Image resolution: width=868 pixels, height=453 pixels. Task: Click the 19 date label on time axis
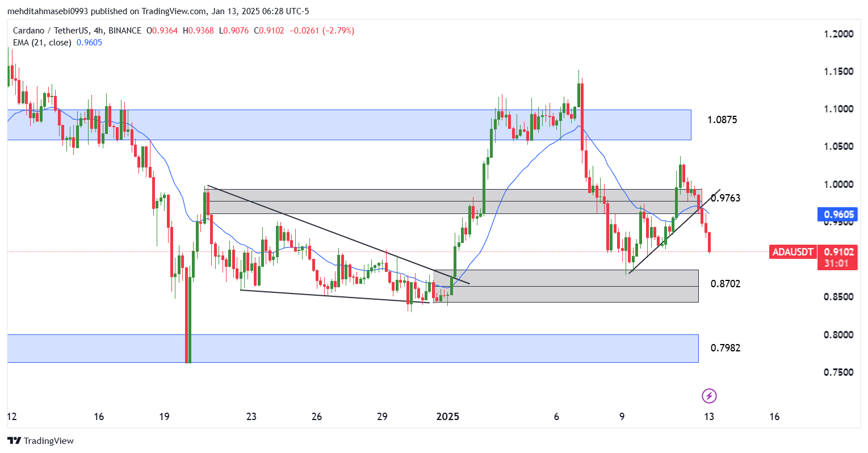tap(164, 417)
